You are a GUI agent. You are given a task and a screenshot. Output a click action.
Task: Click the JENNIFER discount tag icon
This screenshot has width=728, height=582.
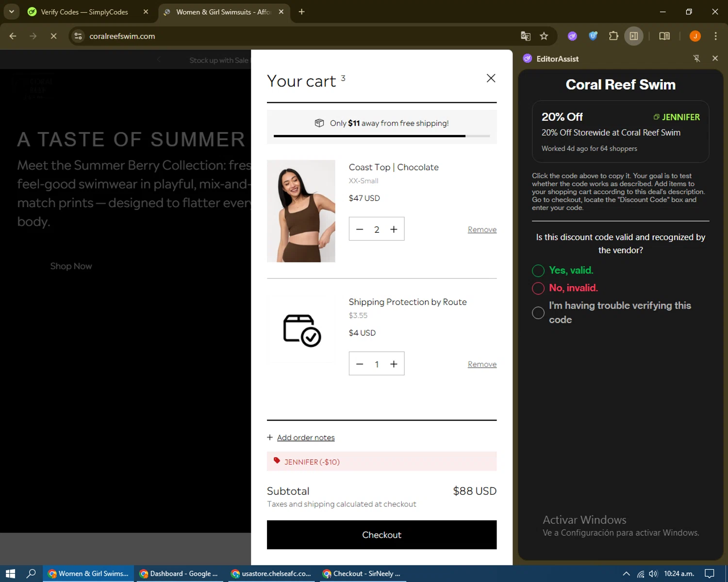pyautogui.click(x=277, y=461)
